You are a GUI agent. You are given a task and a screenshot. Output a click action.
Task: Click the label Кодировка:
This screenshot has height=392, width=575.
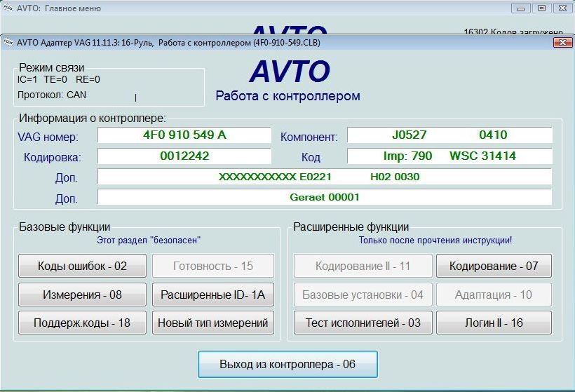point(53,157)
